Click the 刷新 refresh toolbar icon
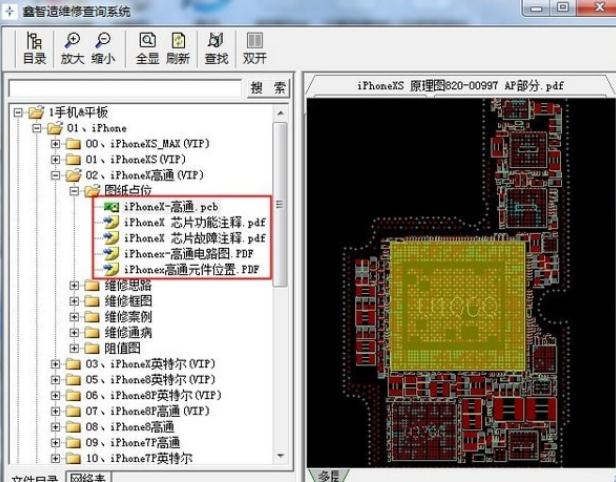Viewport: 616px width, 482px height. point(179,48)
